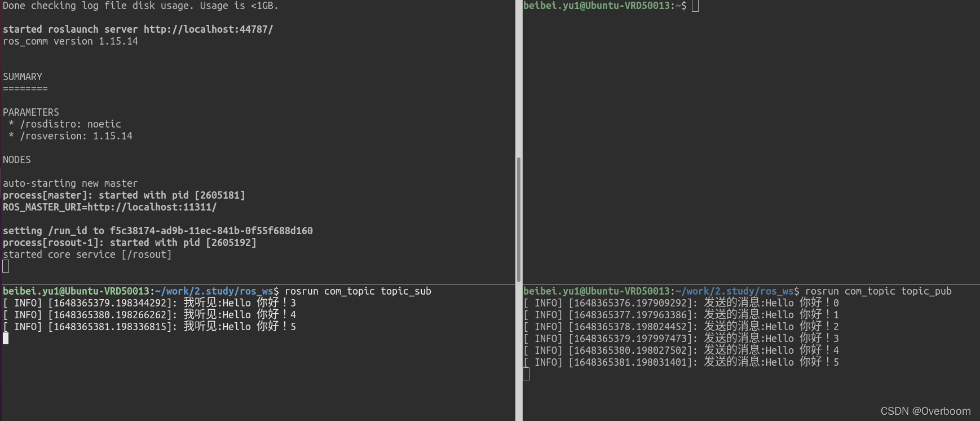The height and width of the screenshot is (421, 980).
Task: Click the run_id f5c38174 line
Action: (158, 231)
